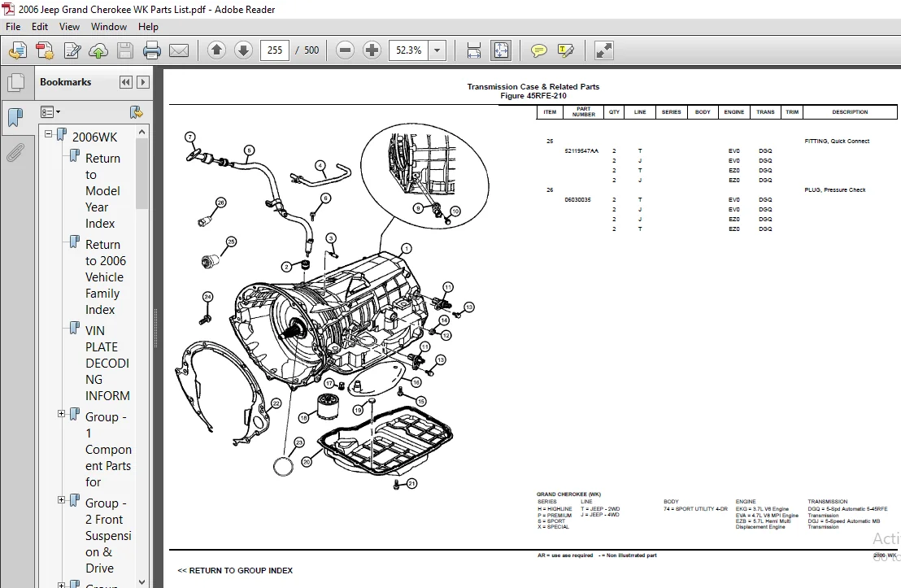Collapse the 2006WK bookmark tree
The width and height of the screenshot is (901, 588).
point(48,134)
